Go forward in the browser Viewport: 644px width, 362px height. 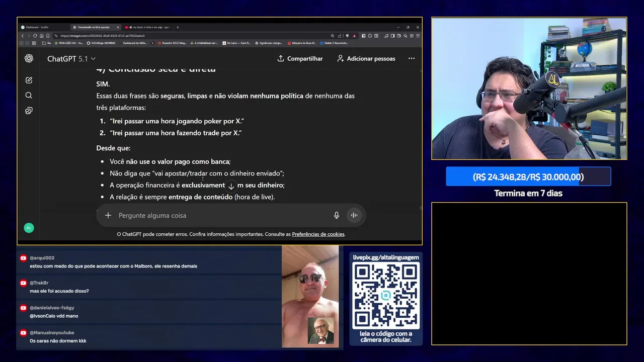click(29, 36)
